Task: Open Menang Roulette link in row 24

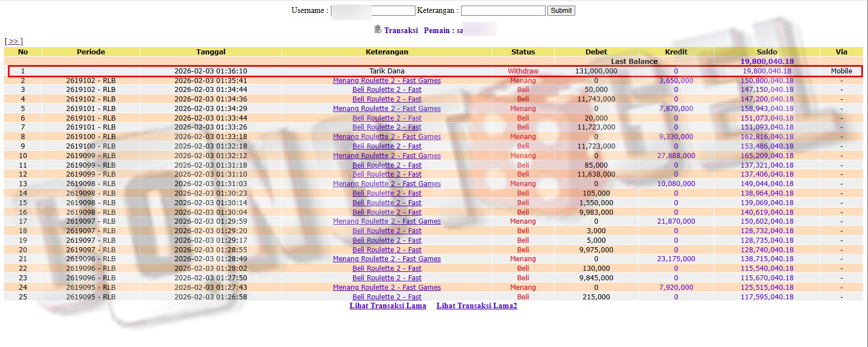Action: point(386,288)
